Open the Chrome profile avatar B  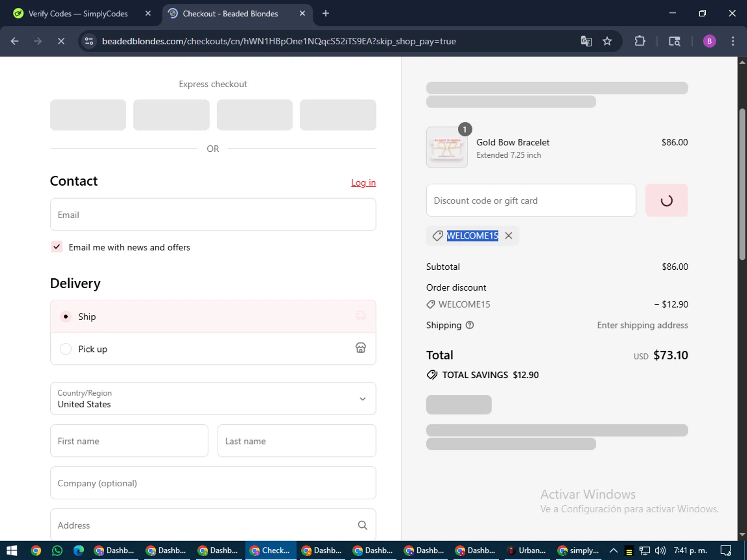[709, 41]
